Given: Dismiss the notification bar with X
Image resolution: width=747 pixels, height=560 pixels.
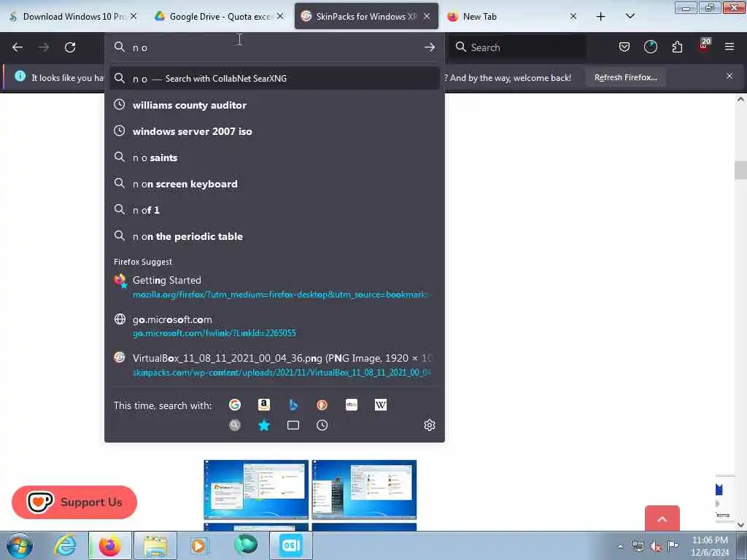Looking at the screenshot, I should pos(729,76).
